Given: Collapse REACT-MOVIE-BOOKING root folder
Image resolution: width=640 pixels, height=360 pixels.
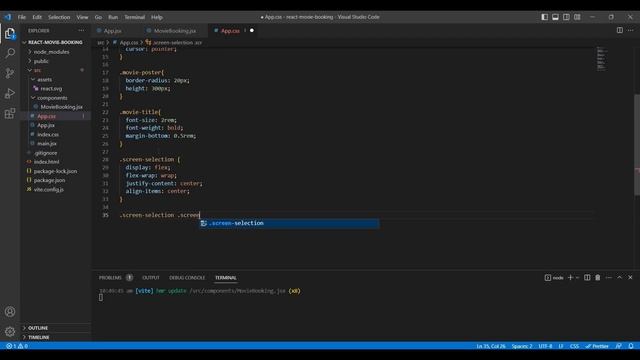Looking at the screenshot, I should [56, 42].
